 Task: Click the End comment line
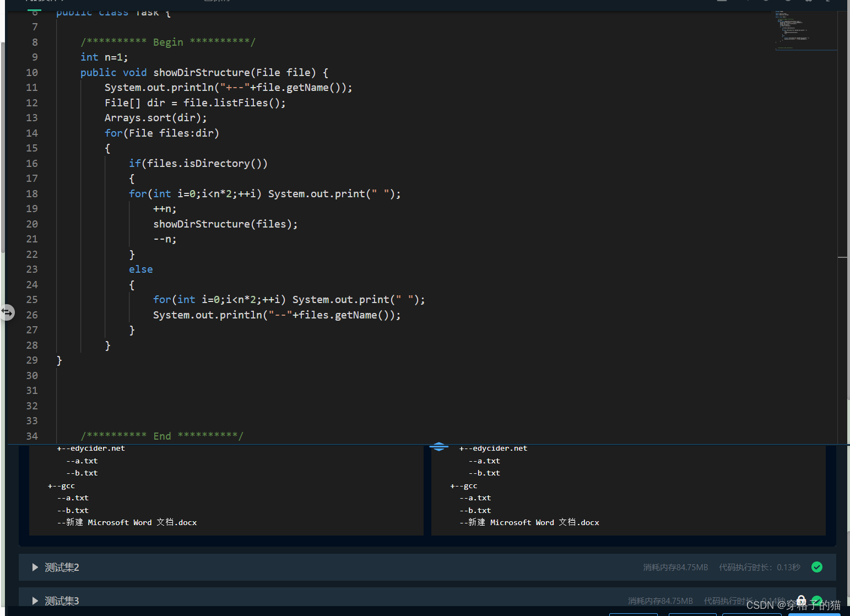coord(162,436)
